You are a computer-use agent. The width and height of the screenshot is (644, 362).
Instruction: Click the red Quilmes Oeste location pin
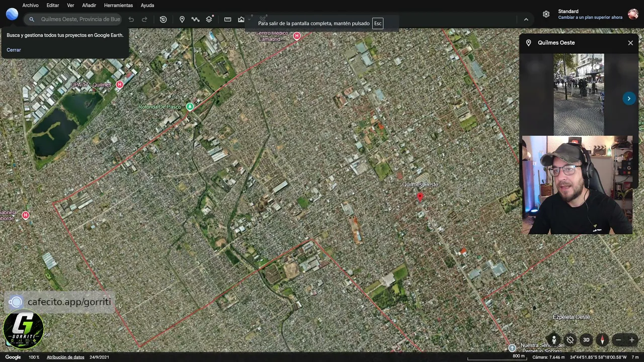(x=420, y=197)
